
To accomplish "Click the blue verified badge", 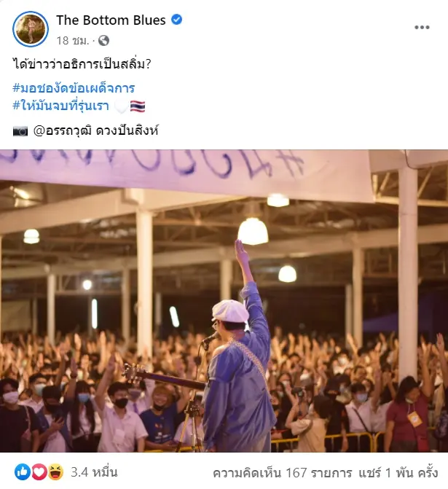I will tap(176, 20).
